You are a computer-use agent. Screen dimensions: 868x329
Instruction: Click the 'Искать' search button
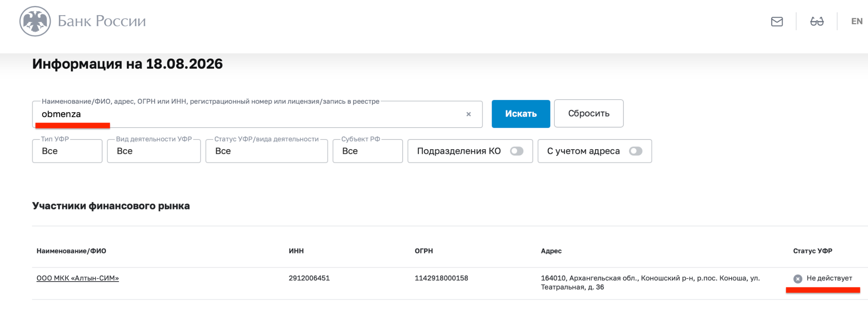[521, 114]
